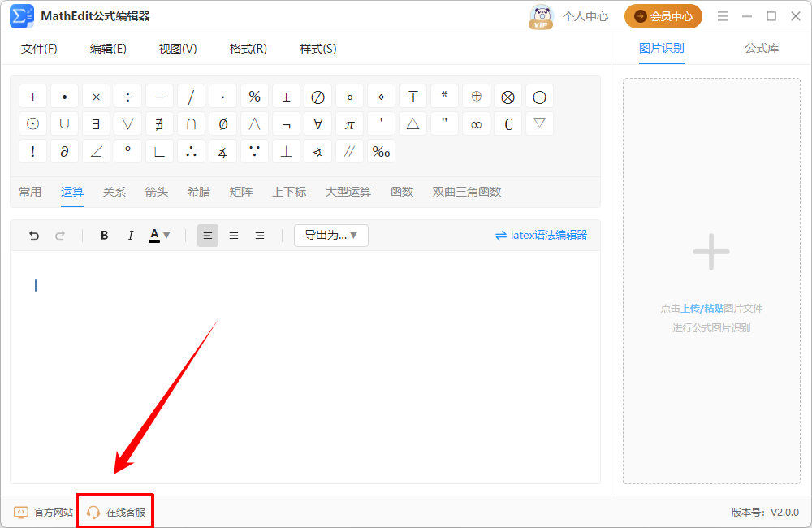Toggle bold formatting
The height and width of the screenshot is (528, 812).
point(104,236)
